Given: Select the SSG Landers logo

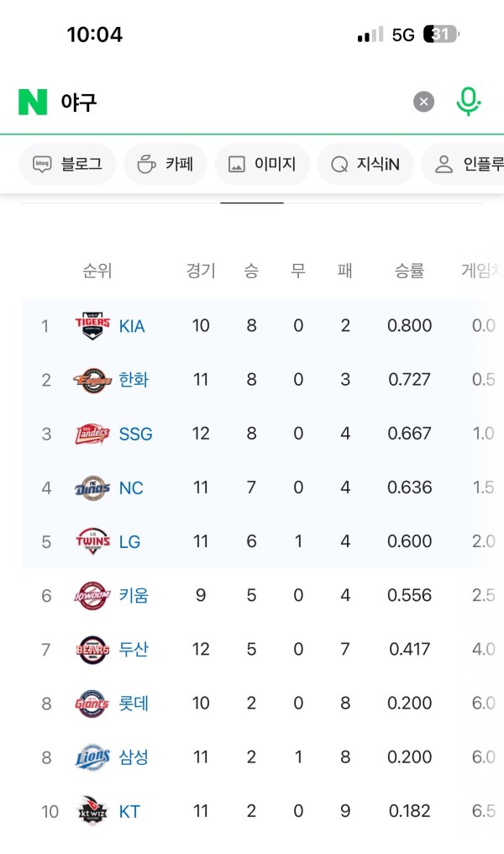Looking at the screenshot, I should 92,434.
